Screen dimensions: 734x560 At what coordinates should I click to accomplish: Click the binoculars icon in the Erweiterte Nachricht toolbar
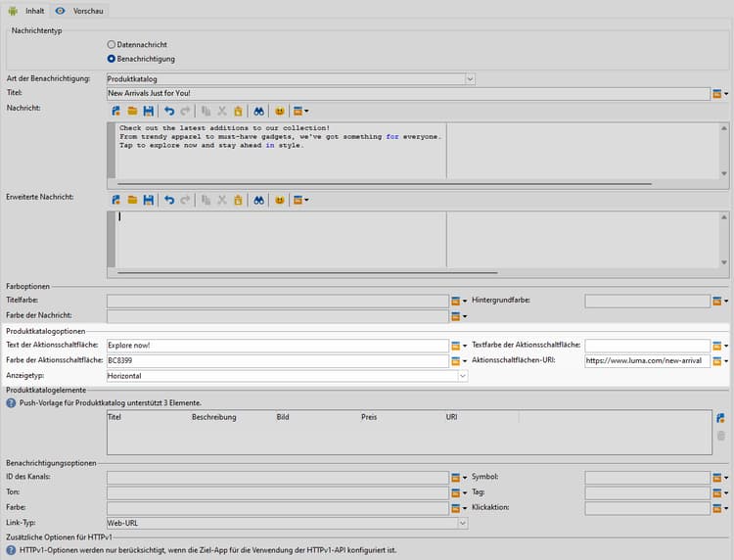(259, 200)
